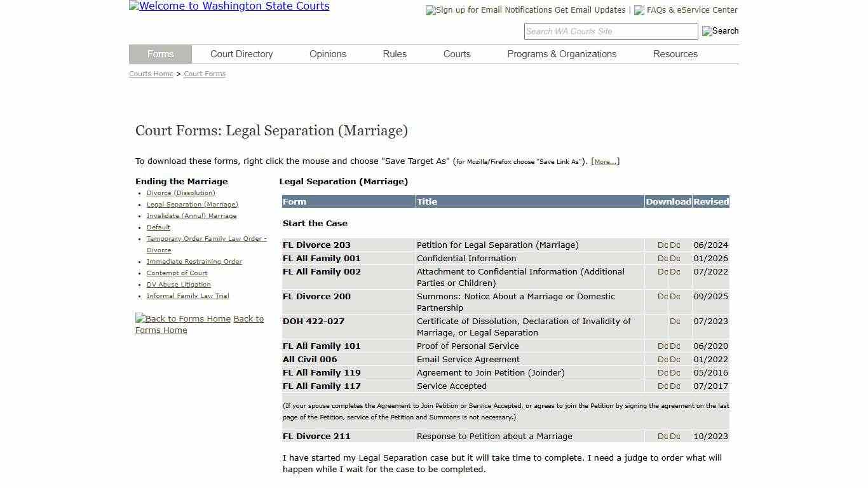This screenshot has height=488, width=868.
Task: Open the Courts Home breadcrumb link
Action: tap(151, 74)
